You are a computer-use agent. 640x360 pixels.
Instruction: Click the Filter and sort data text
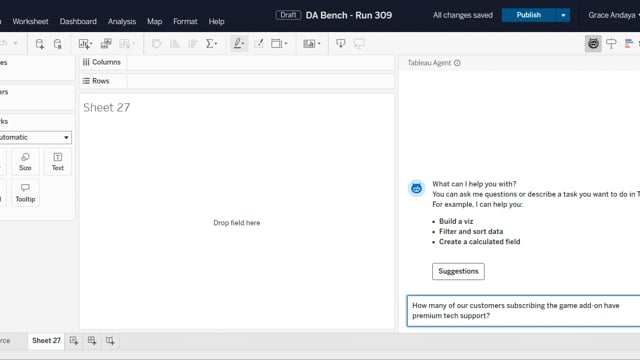coord(471,231)
